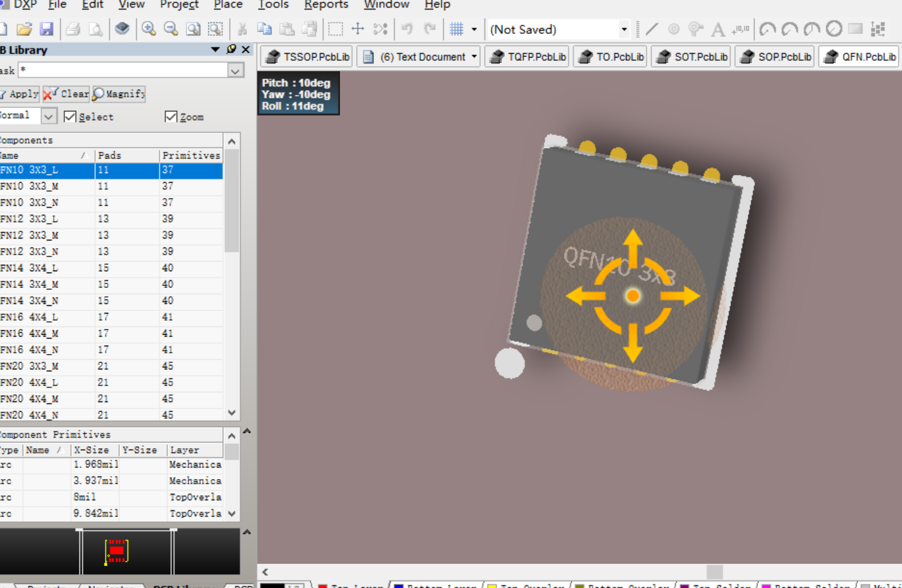Switch to the TQFP.PcbLib tab
The image size is (902, 588).
tap(527, 56)
